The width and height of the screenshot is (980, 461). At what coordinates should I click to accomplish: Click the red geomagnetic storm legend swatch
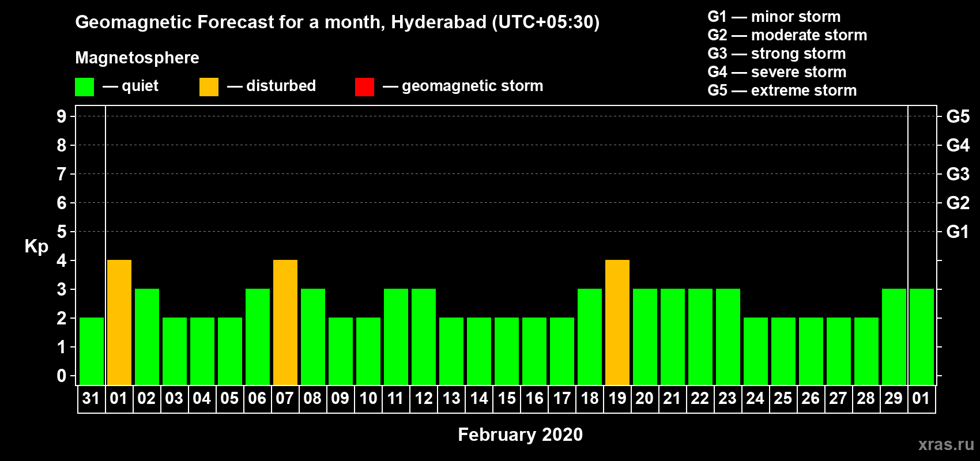point(364,87)
